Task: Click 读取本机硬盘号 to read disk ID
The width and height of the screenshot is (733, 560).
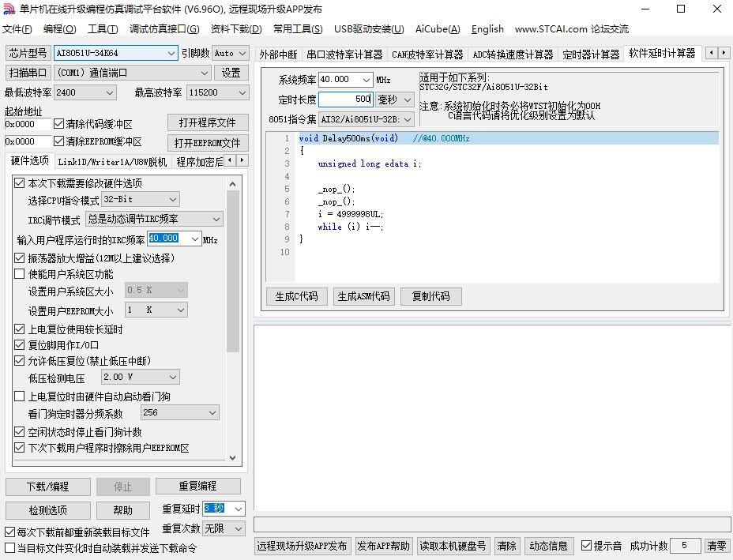Action: [453, 545]
